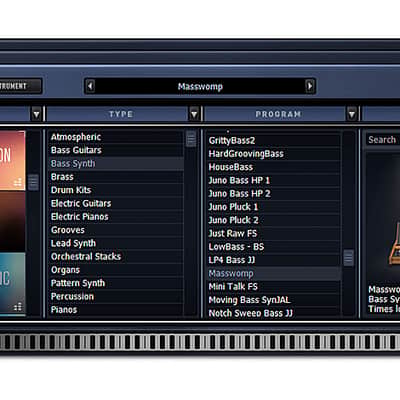Load the Juno Pluck 2 program

(274, 220)
